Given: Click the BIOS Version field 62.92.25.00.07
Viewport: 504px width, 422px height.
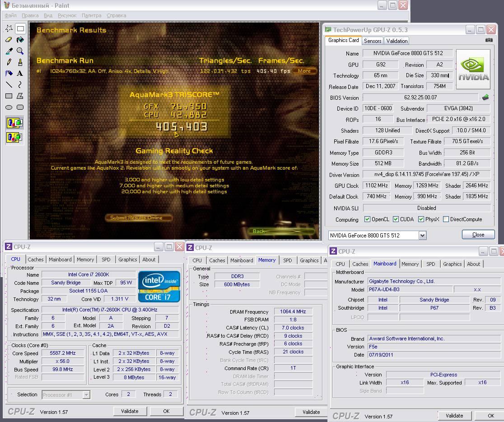Looking at the screenshot, I should pyautogui.click(x=420, y=97).
